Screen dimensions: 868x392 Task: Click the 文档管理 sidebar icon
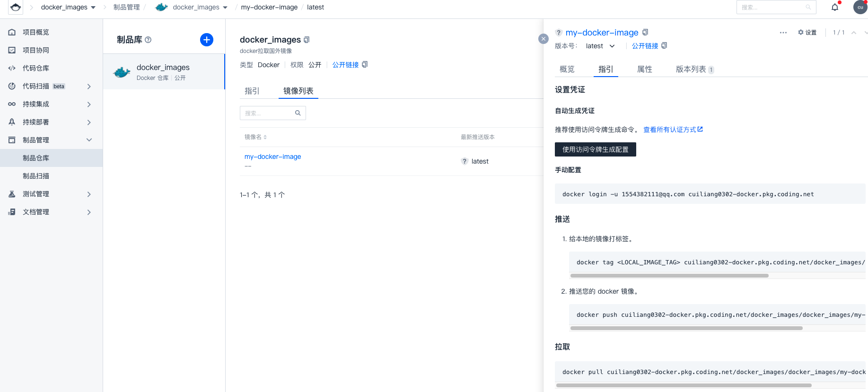tap(12, 212)
